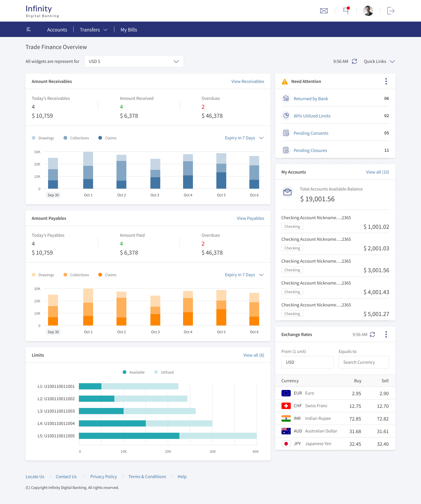
Task: Open Payables Expiry in 7 Days dropdown
Action: coord(244,275)
